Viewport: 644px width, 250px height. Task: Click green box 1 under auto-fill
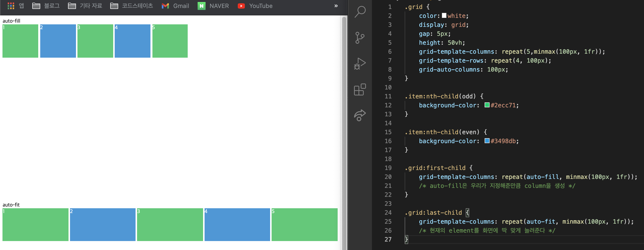[20, 41]
